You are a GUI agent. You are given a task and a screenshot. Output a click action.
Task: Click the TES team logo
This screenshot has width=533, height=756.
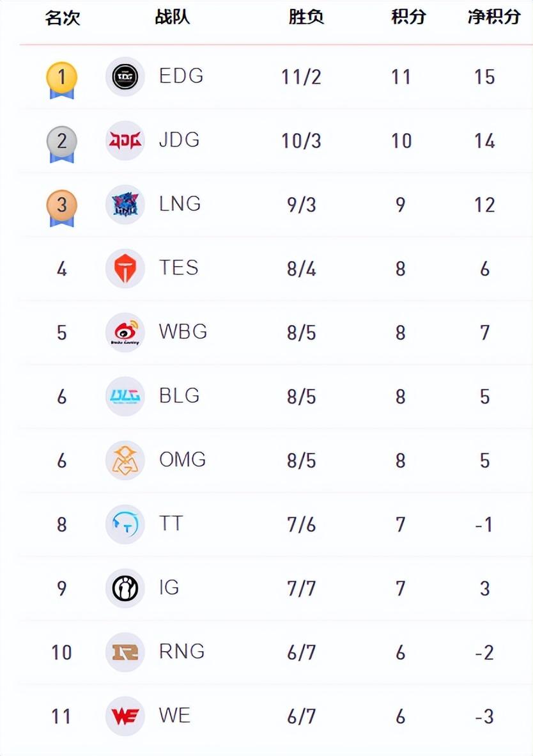pyautogui.click(x=125, y=269)
